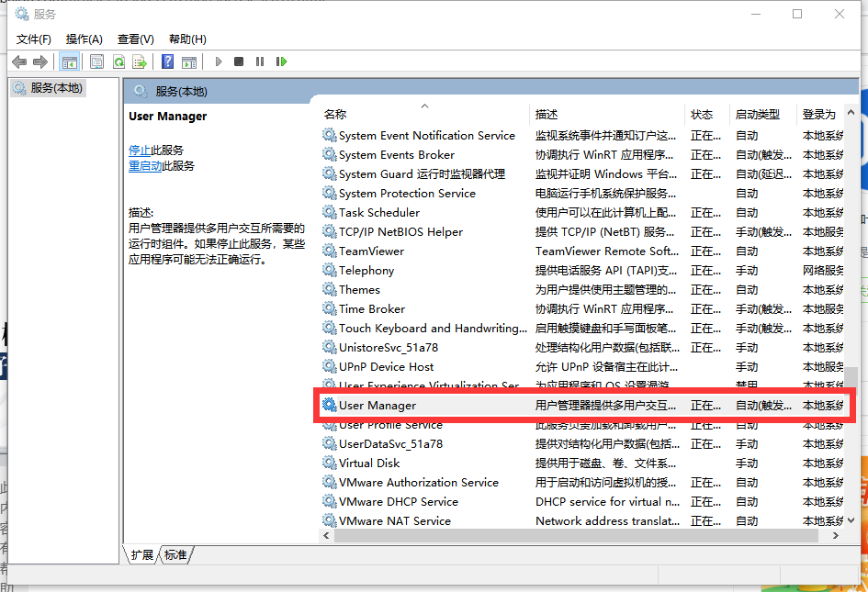This screenshot has width=868, height=592.
Task: Click gear icon beside Telephony
Action: (x=330, y=270)
